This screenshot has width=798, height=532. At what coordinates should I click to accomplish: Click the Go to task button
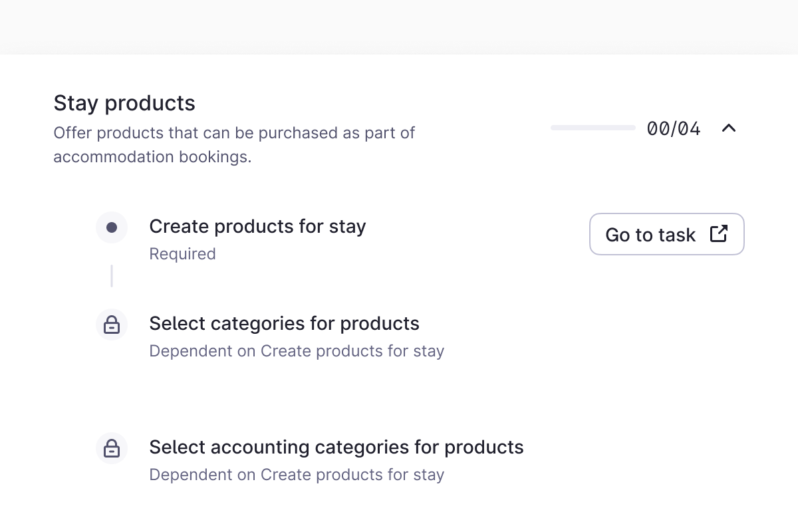click(x=666, y=234)
